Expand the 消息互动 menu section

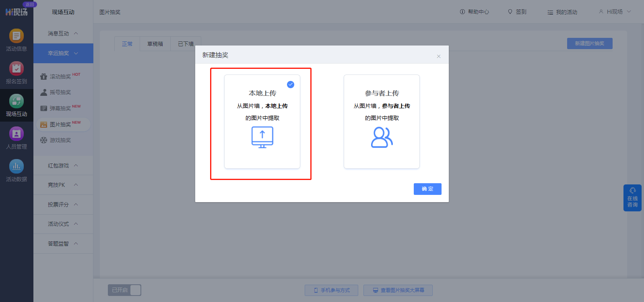(x=63, y=33)
